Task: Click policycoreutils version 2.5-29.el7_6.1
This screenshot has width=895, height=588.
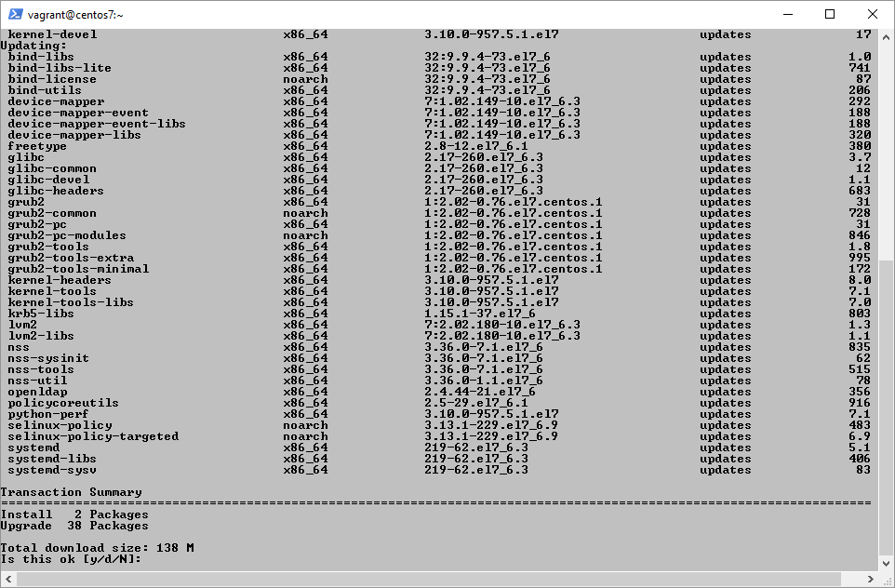Action: tap(476, 403)
